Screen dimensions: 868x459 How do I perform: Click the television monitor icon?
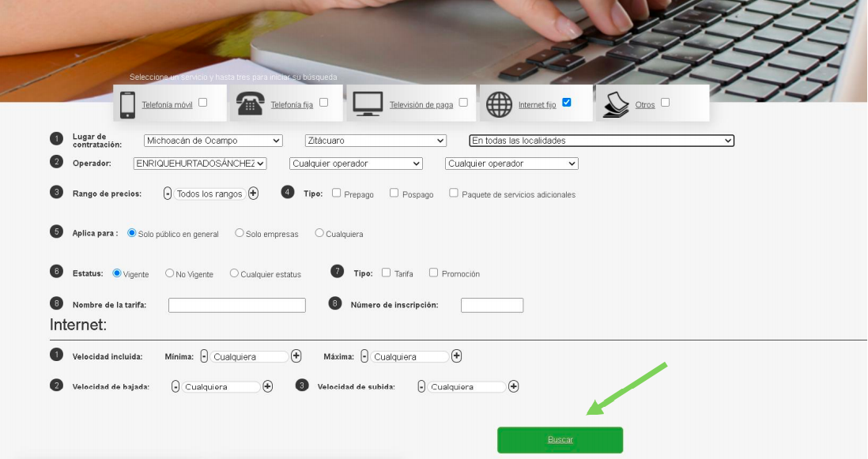pos(368,103)
